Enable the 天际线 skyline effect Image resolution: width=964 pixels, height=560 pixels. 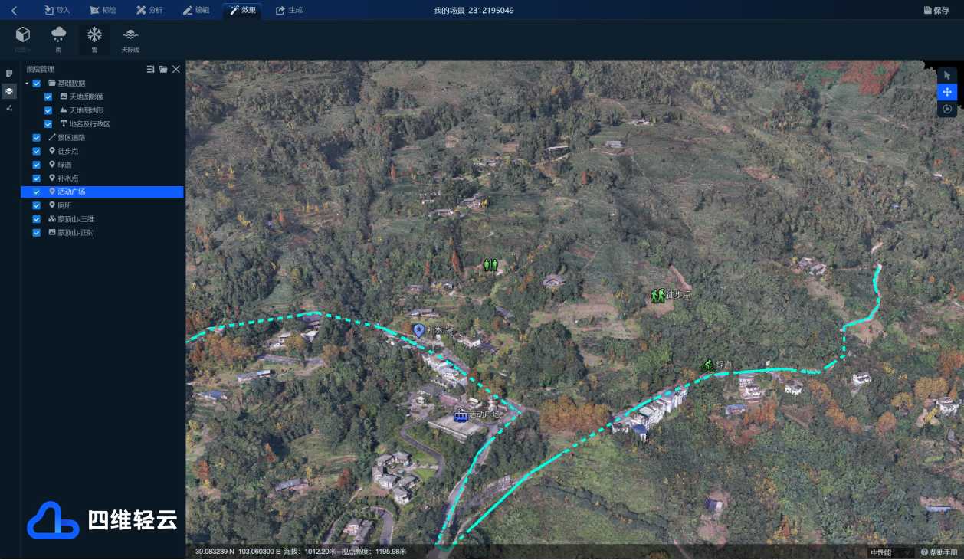(x=130, y=39)
